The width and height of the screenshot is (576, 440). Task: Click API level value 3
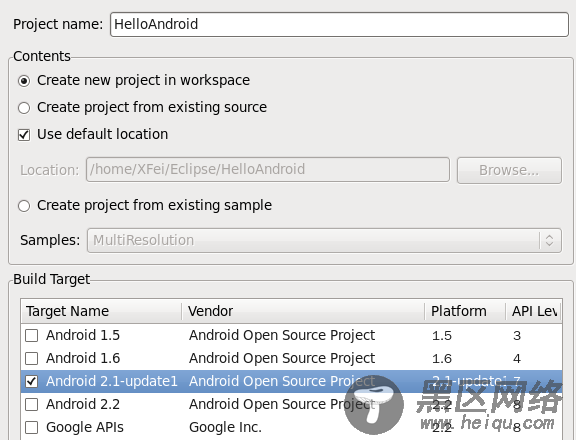click(x=517, y=335)
